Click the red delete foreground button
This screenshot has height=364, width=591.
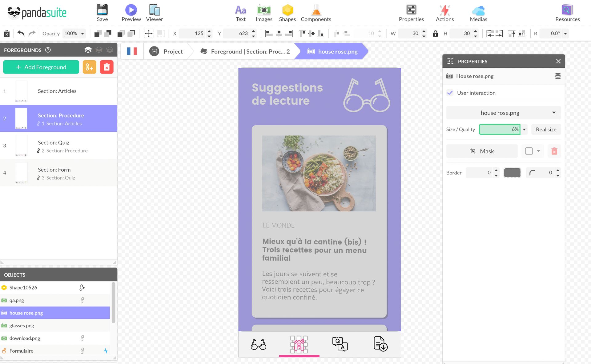107,67
